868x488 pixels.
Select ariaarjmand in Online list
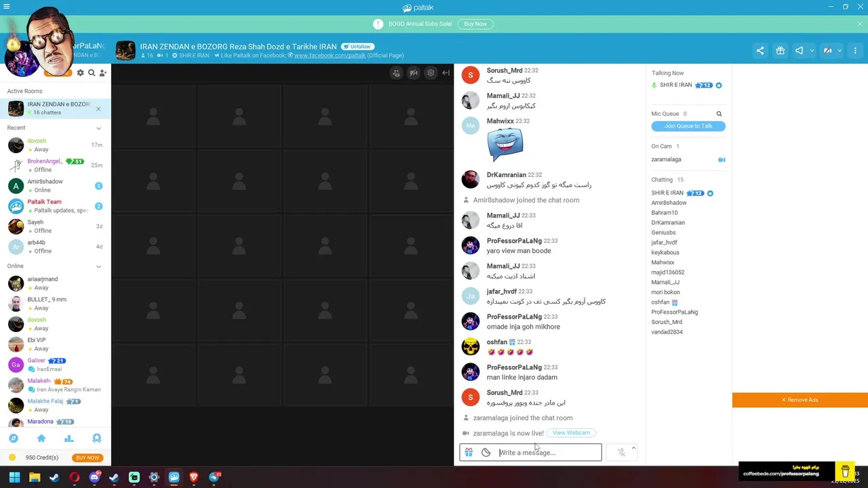[x=56, y=283]
